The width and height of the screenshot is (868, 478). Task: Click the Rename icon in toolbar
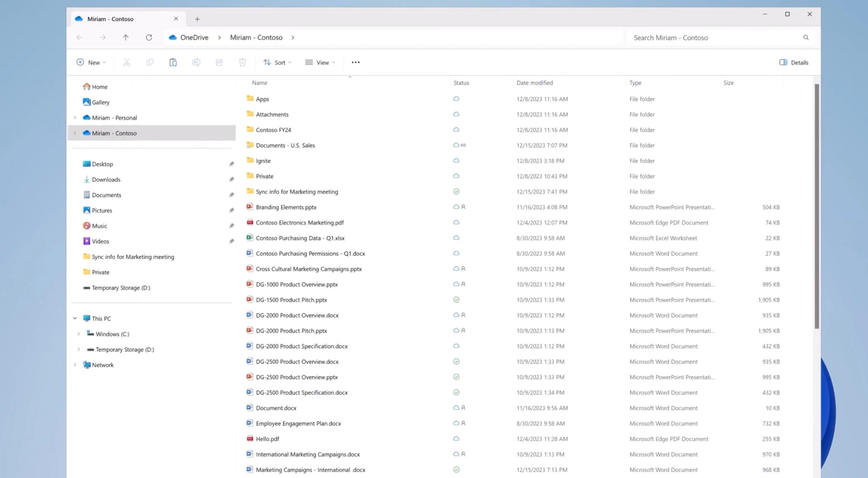[x=196, y=62]
